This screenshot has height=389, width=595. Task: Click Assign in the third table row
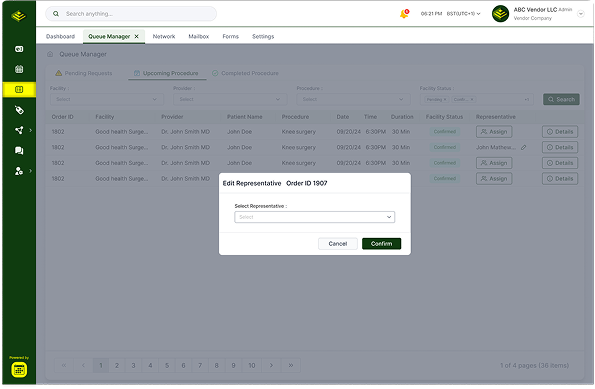coord(494,163)
